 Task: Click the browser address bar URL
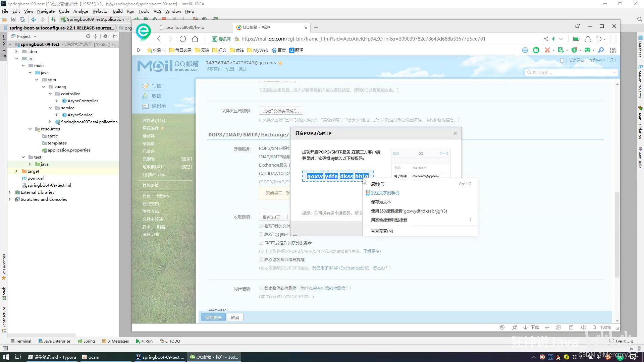click(364, 39)
